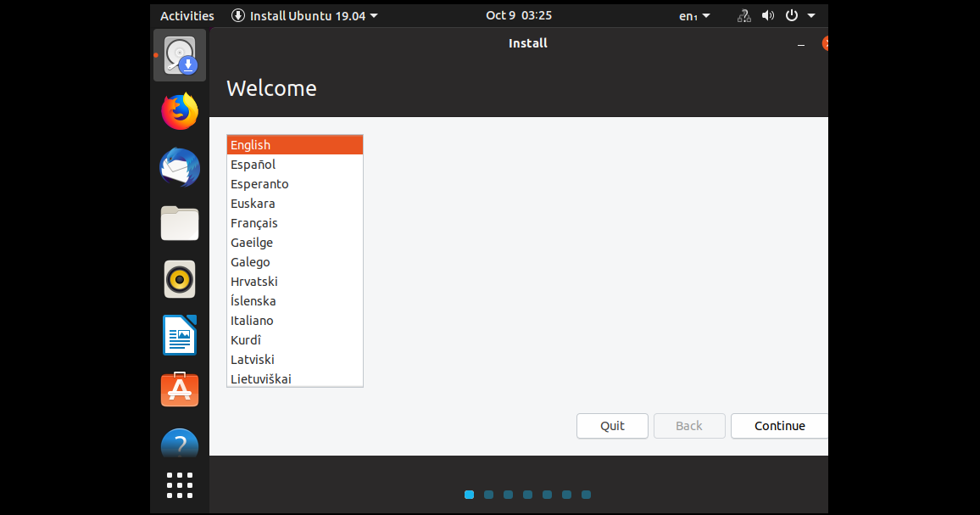Click the volume icon in the top bar
The width and height of the screenshot is (980, 515).
tap(767, 15)
